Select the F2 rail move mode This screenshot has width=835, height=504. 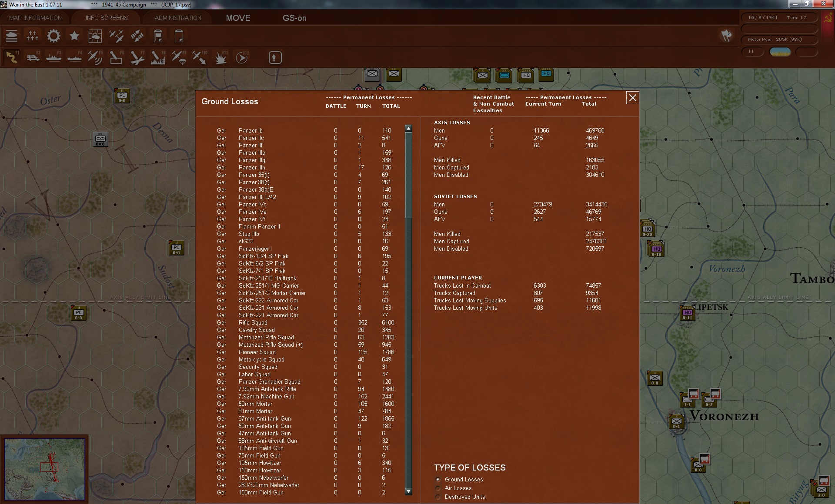tap(33, 57)
